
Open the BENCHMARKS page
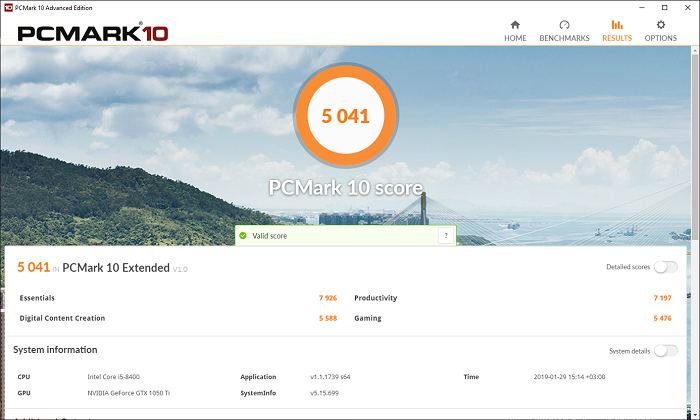tap(564, 30)
